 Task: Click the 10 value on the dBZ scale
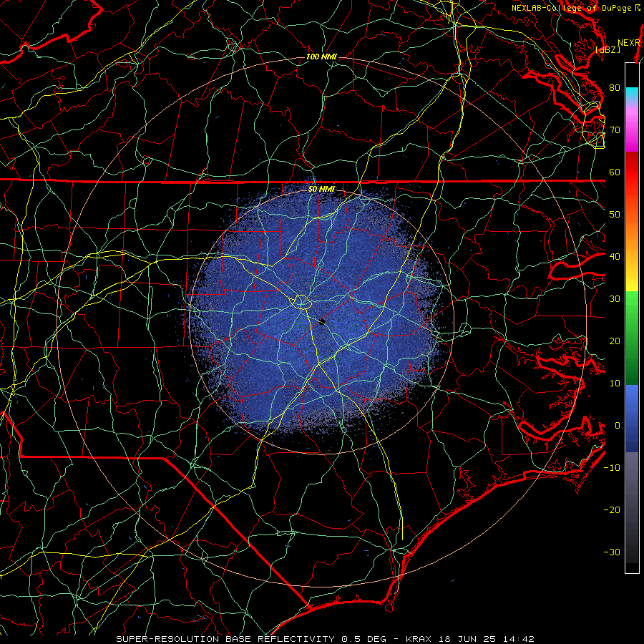[615, 384]
